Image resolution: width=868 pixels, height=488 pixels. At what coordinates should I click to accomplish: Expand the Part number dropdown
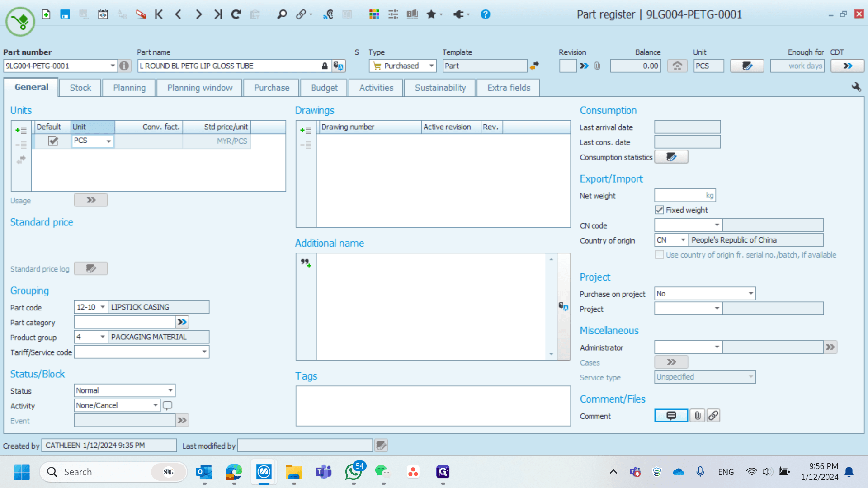pyautogui.click(x=113, y=66)
